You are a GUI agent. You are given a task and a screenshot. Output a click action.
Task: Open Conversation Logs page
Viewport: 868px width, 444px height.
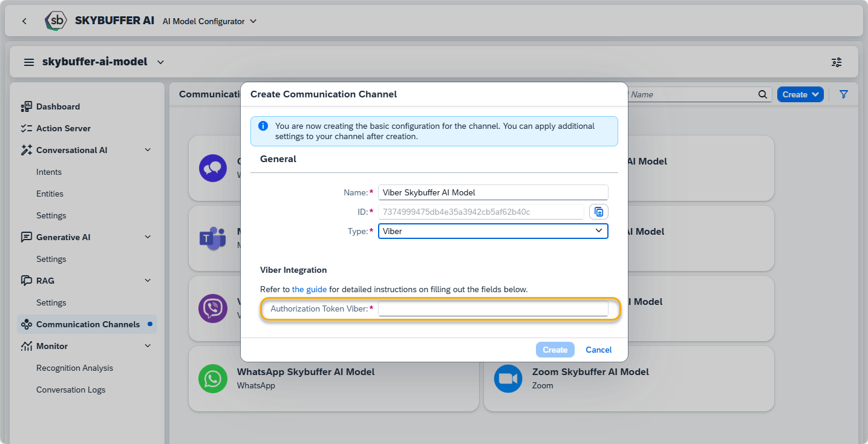point(71,390)
